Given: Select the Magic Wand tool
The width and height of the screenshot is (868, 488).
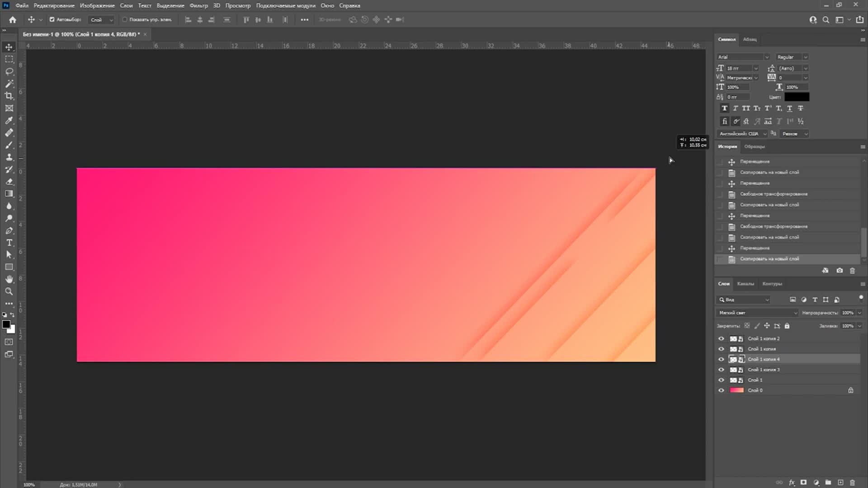Looking at the screenshot, I should [x=9, y=84].
